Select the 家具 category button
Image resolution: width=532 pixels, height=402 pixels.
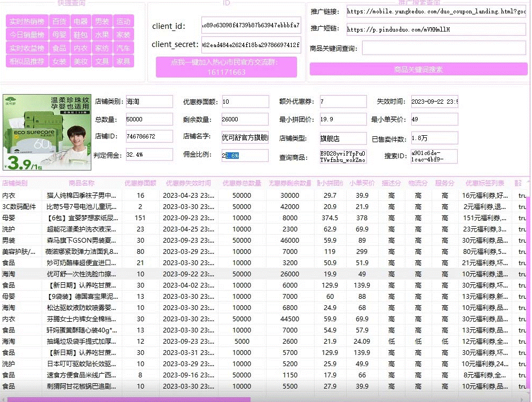click(123, 61)
